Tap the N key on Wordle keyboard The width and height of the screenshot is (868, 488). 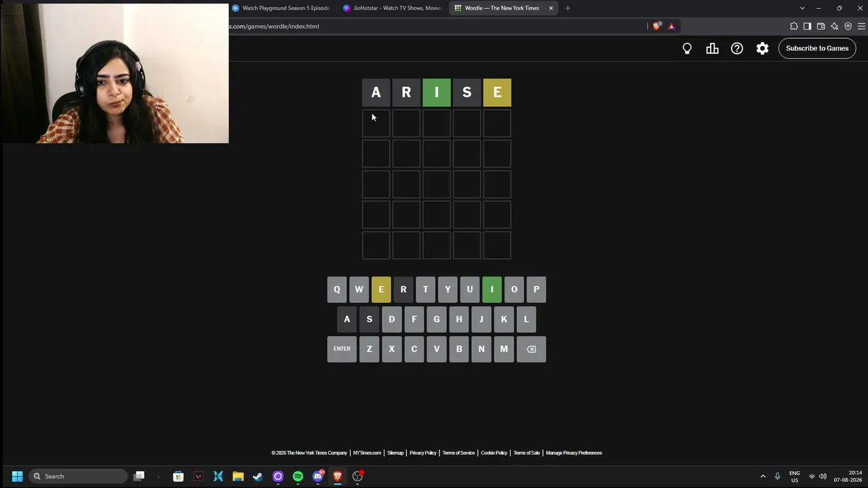point(481,349)
